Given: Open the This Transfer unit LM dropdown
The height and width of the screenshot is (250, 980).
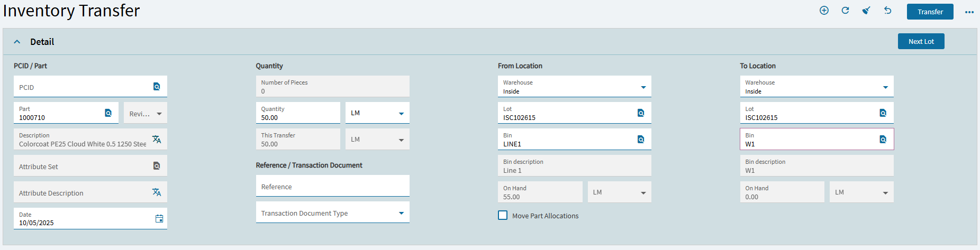Looking at the screenshot, I should point(377,140).
